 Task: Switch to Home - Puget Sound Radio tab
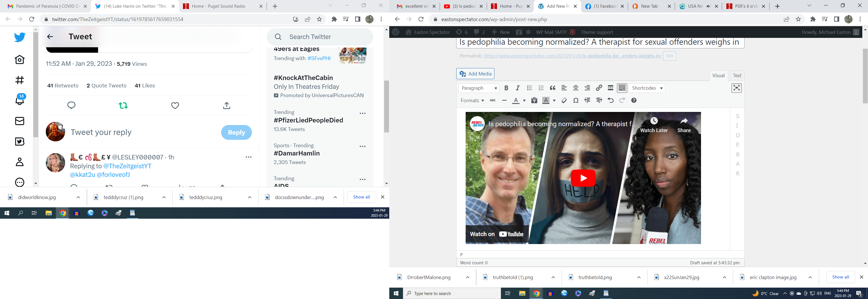[x=218, y=6]
